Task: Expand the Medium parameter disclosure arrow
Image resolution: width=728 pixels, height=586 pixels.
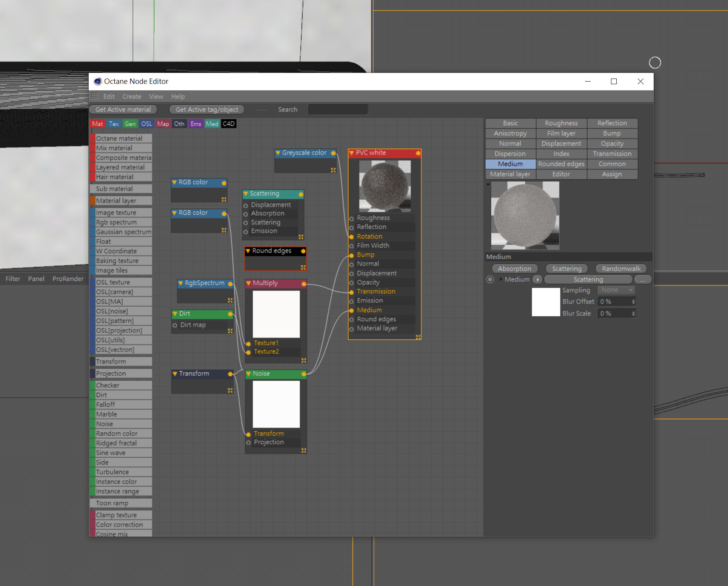Action: pyautogui.click(x=501, y=279)
